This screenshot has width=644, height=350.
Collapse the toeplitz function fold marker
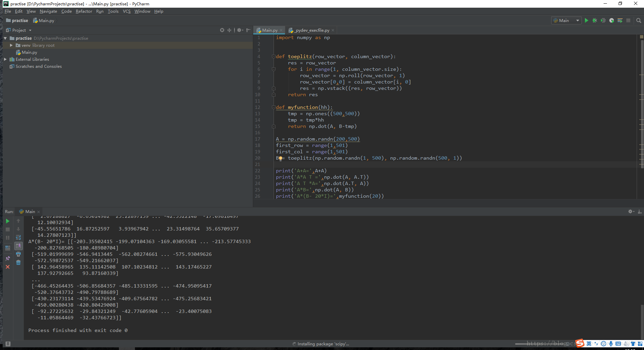(x=274, y=56)
